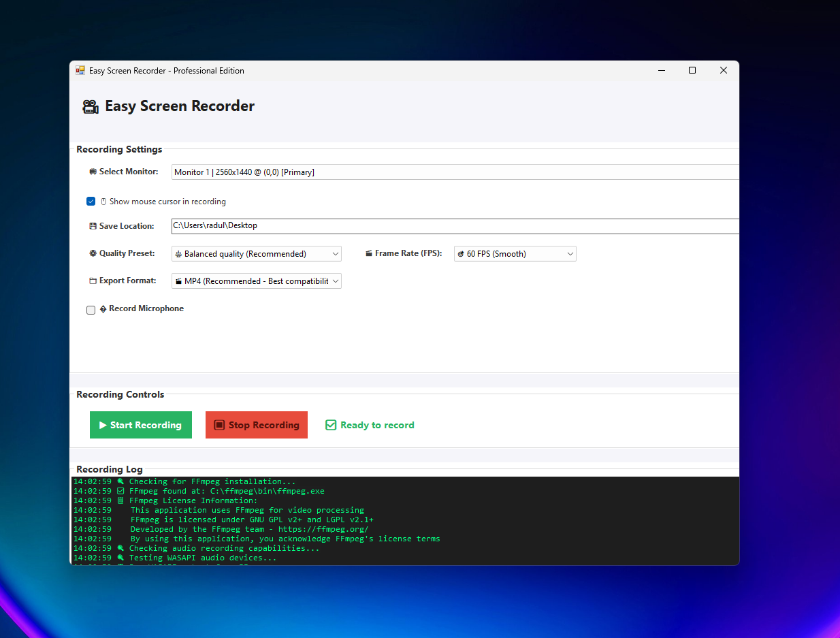The image size is (840, 638).
Task: Click the gear icon beside Quality Preset
Action: pyautogui.click(x=93, y=253)
